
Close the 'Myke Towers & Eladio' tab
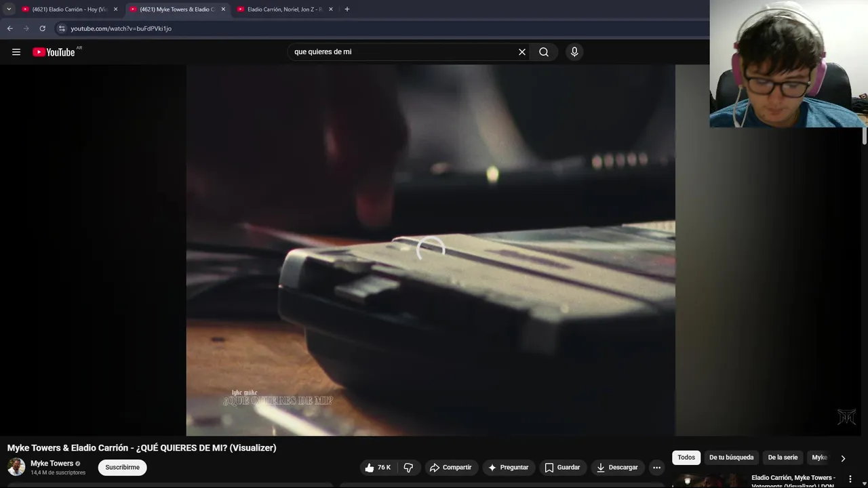tap(223, 9)
